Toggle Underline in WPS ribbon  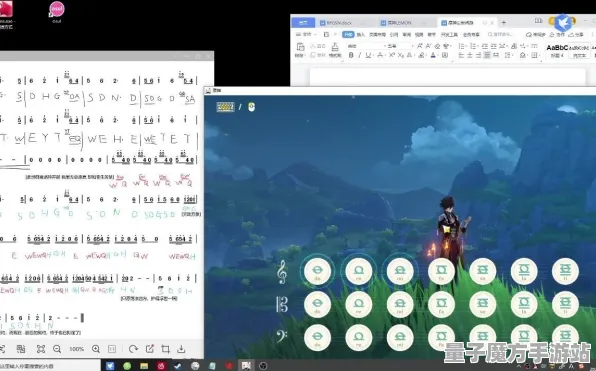368,55
